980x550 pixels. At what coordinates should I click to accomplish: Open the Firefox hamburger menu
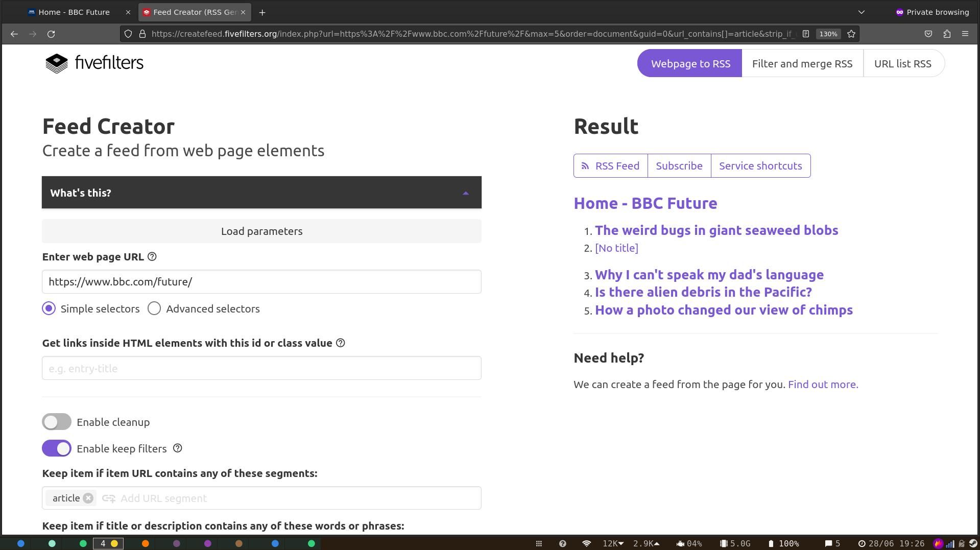point(965,34)
